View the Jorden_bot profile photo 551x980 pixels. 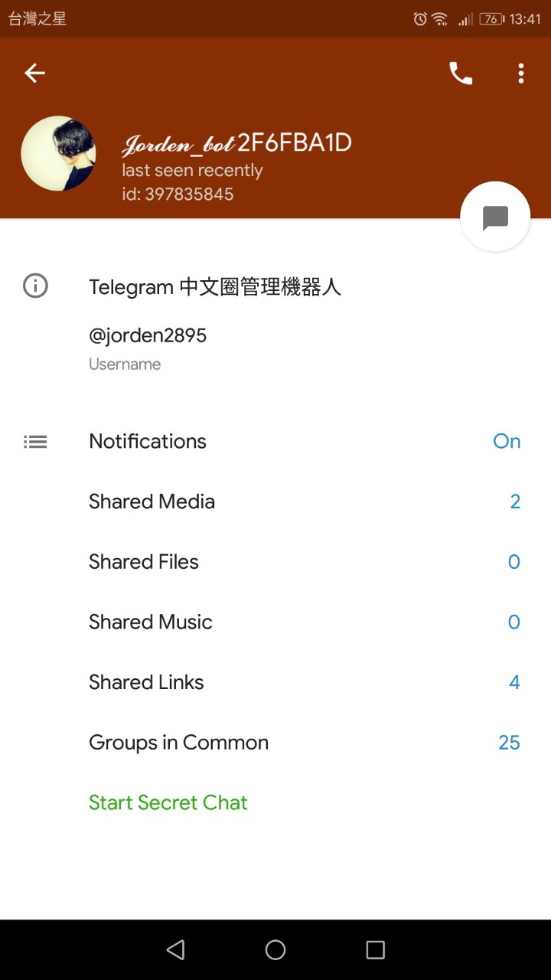point(58,153)
